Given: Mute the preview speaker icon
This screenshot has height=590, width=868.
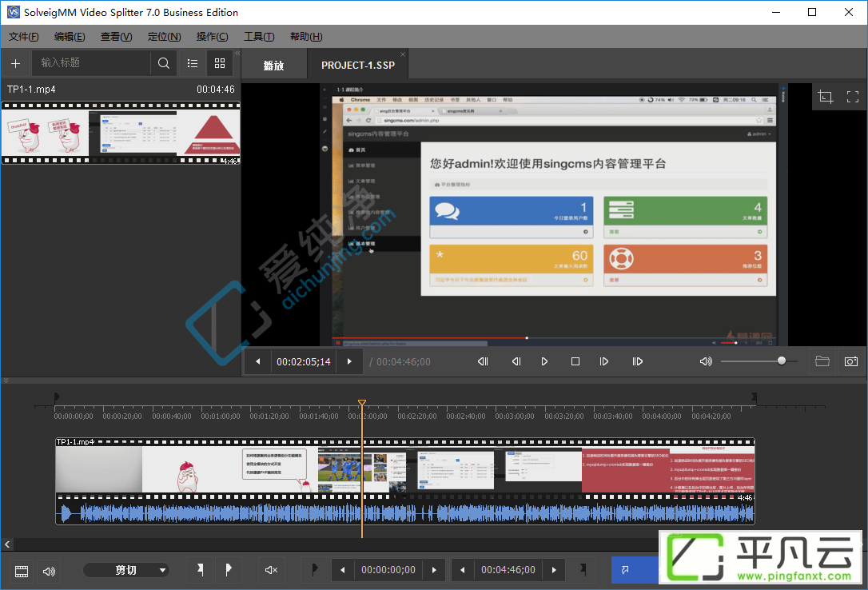Looking at the screenshot, I should pyautogui.click(x=706, y=361).
